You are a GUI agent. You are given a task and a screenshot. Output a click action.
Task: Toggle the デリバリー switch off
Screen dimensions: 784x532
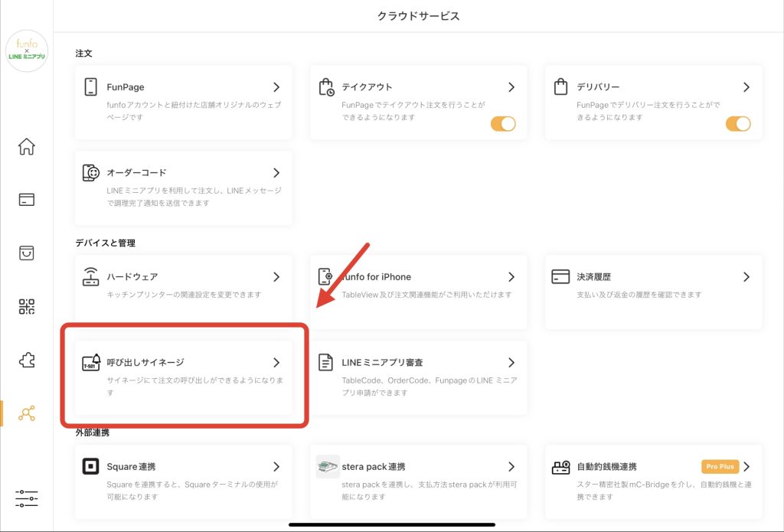click(x=738, y=123)
